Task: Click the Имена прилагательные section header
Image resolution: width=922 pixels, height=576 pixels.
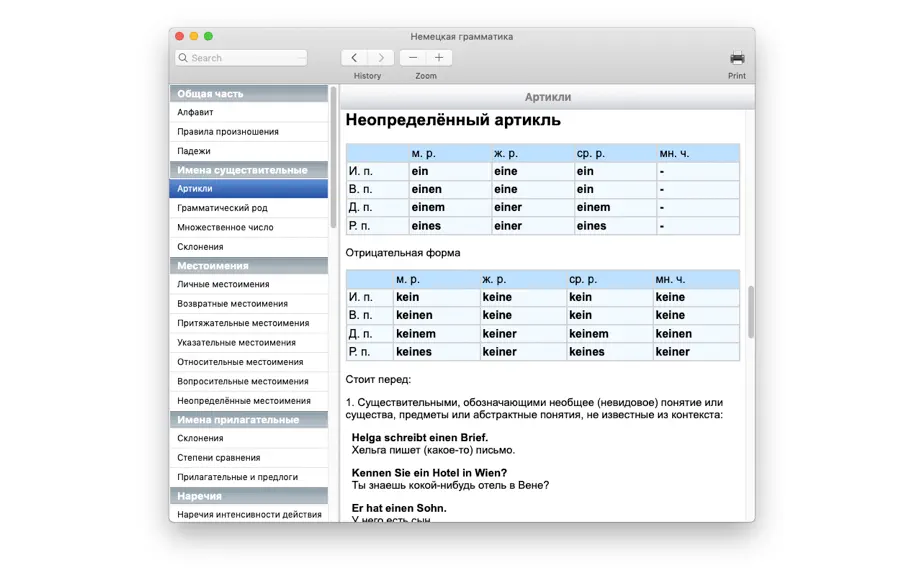Action: point(249,420)
